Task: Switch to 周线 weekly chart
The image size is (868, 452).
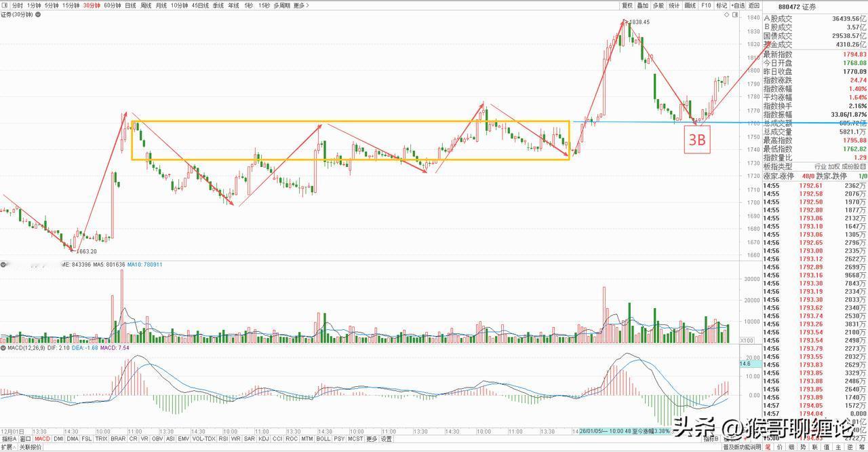Action: tap(146, 5)
